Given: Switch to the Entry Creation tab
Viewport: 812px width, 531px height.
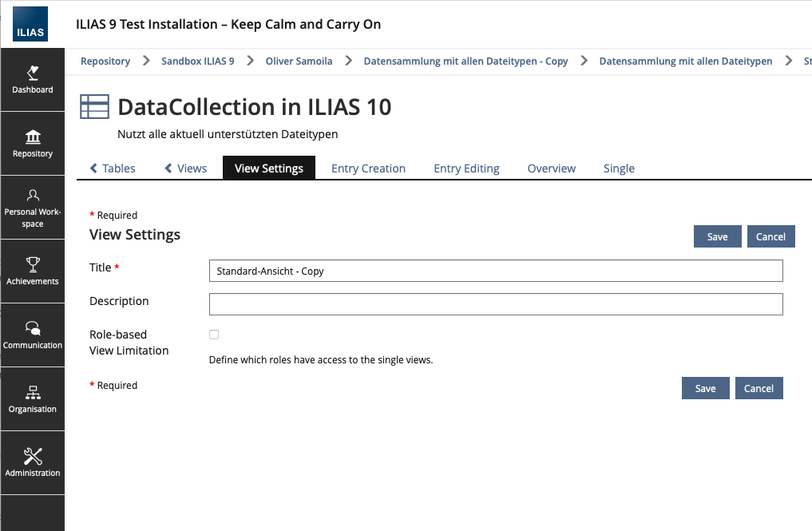Looking at the screenshot, I should 368,168.
